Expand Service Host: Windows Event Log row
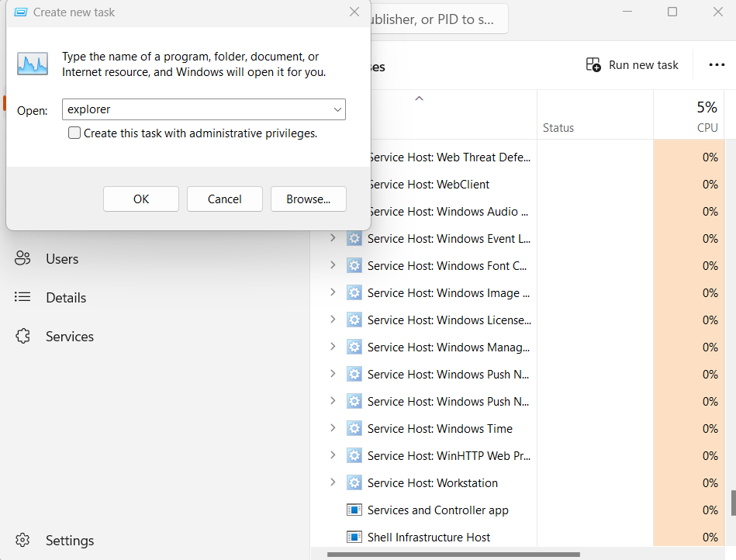The image size is (736, 560). tap(333, 239)
